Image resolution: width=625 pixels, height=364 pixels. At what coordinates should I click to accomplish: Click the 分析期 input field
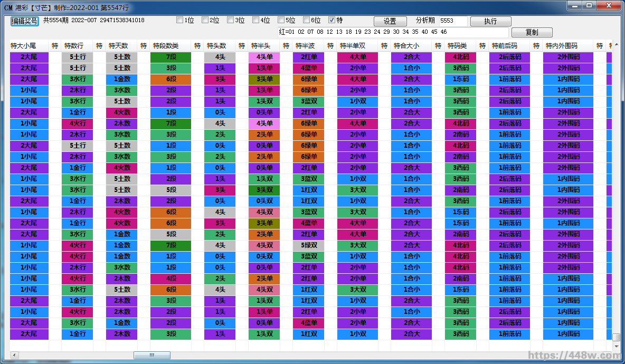click(x=453, y=21)
